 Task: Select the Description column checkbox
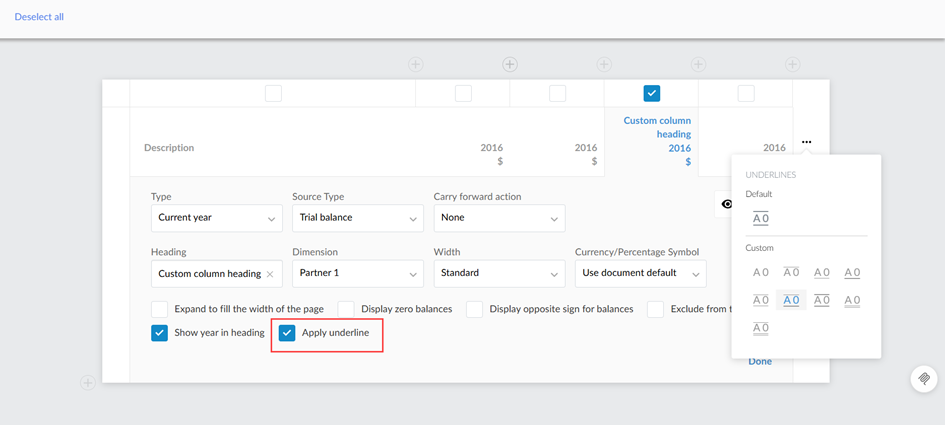click(273, 93)
